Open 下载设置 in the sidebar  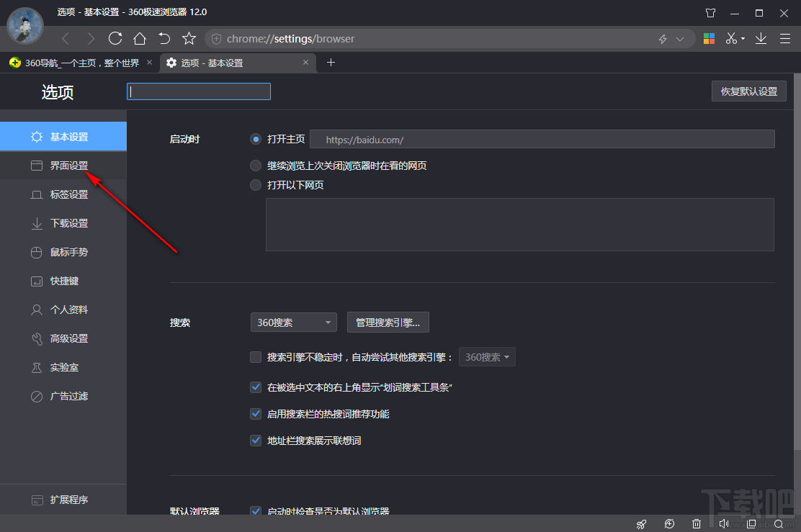63,223
